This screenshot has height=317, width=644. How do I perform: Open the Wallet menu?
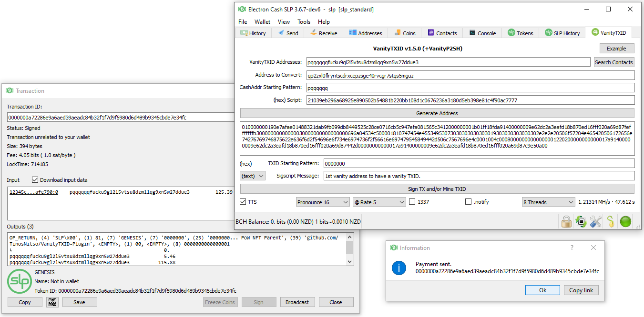coord(262,21)
